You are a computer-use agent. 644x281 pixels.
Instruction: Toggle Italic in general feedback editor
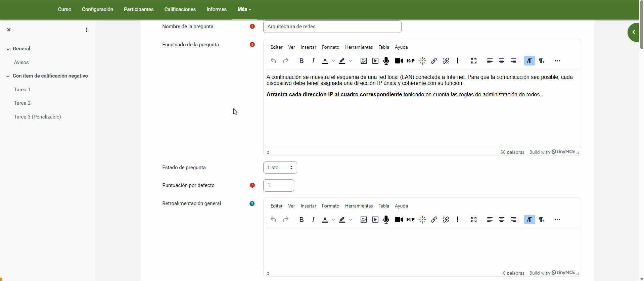click(x=313, y=220)
